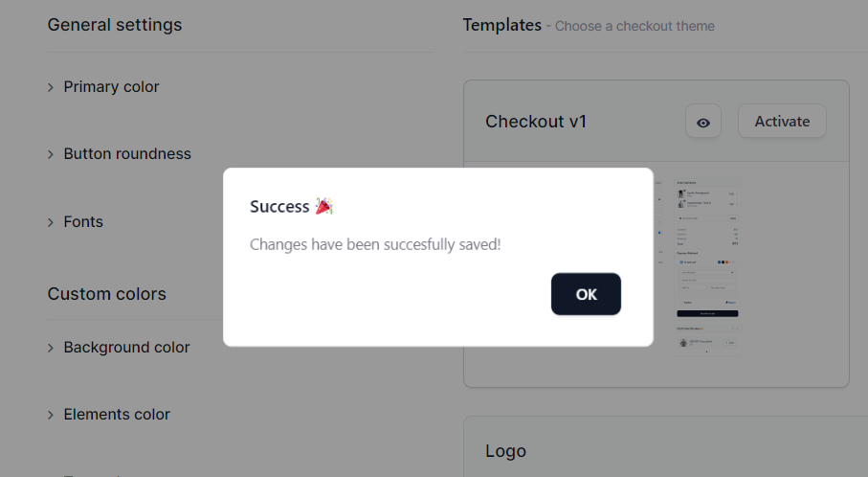Open the Checkout v1 preview thumbnail
The width and height of the screenshot is (868, 477).
pyautogui.click(x=707, y=266)
